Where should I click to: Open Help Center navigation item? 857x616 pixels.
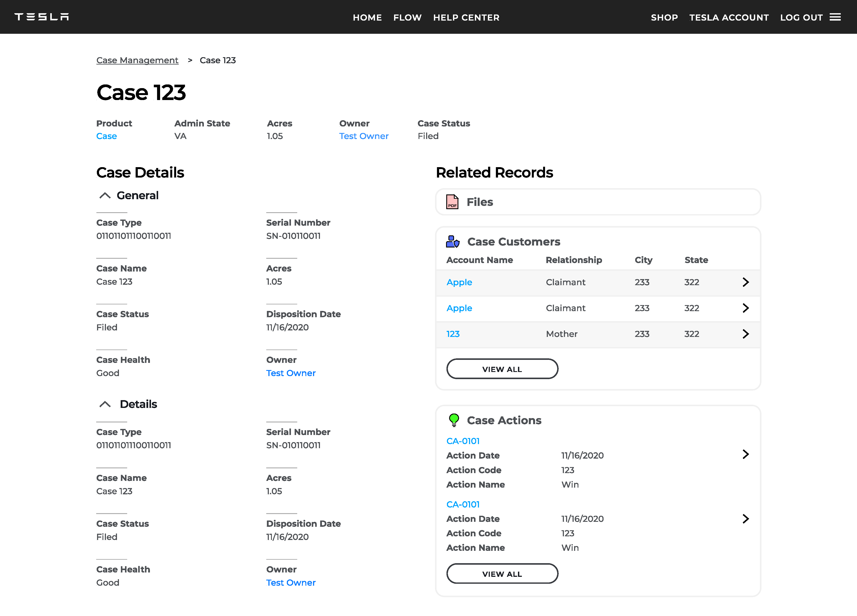[466, 17]
